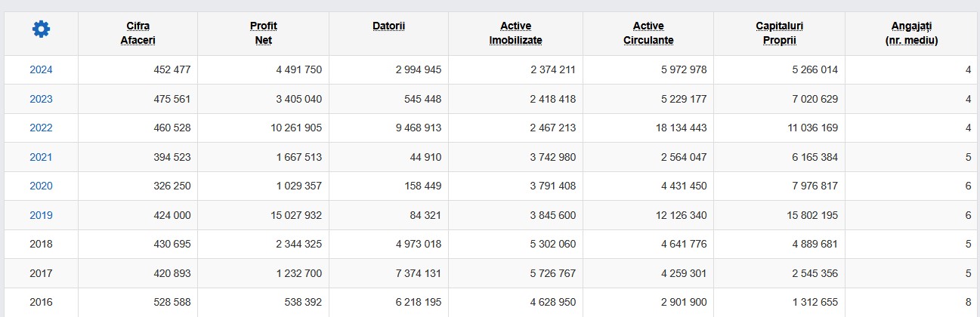
Task: Select the 8 employees value for 2016
Action: [x=968, y=302]
